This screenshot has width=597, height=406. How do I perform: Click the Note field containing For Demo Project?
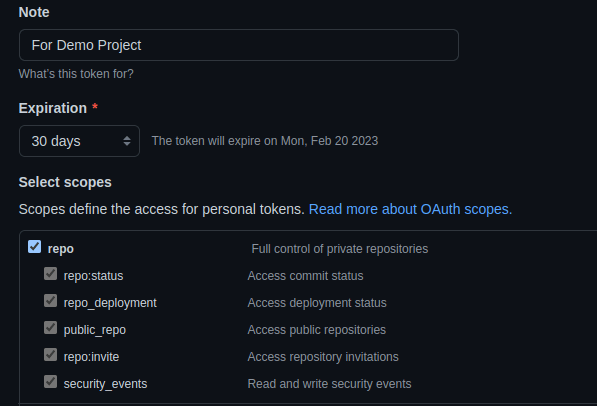click(x=239, y=45)
